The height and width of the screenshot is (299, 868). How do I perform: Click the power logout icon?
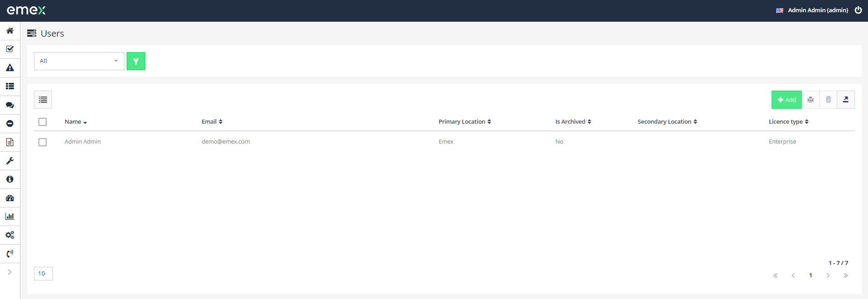click(x=858, y=10)
